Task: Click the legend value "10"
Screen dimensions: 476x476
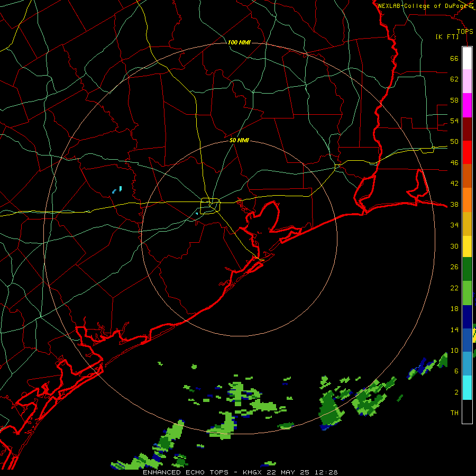Action: 454,351
